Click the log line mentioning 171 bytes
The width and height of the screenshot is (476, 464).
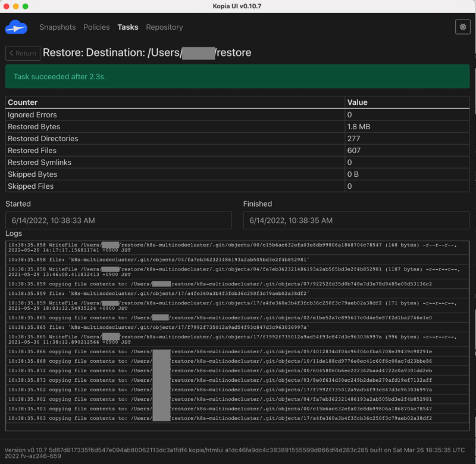237,306
